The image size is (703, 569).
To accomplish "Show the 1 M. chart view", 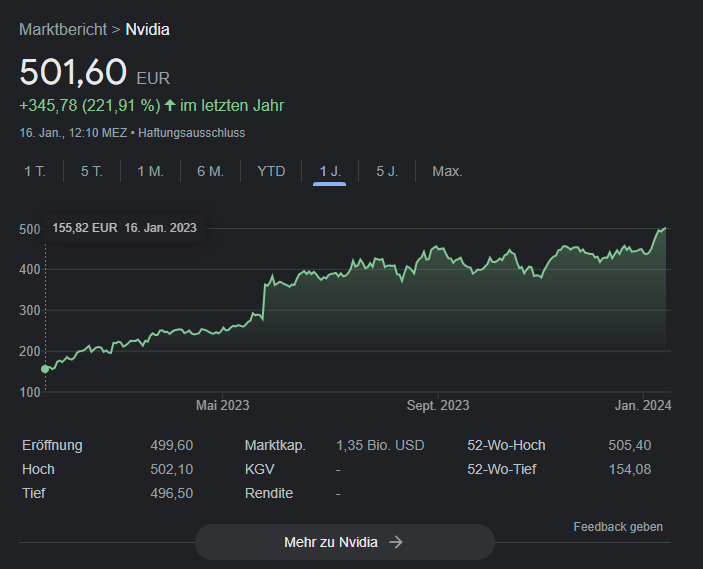I will pos(150,171).
